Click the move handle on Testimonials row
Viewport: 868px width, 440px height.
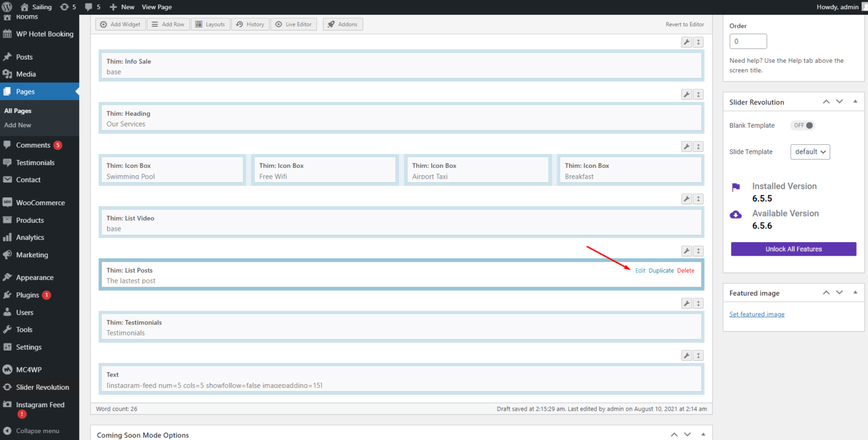point(698,303)
